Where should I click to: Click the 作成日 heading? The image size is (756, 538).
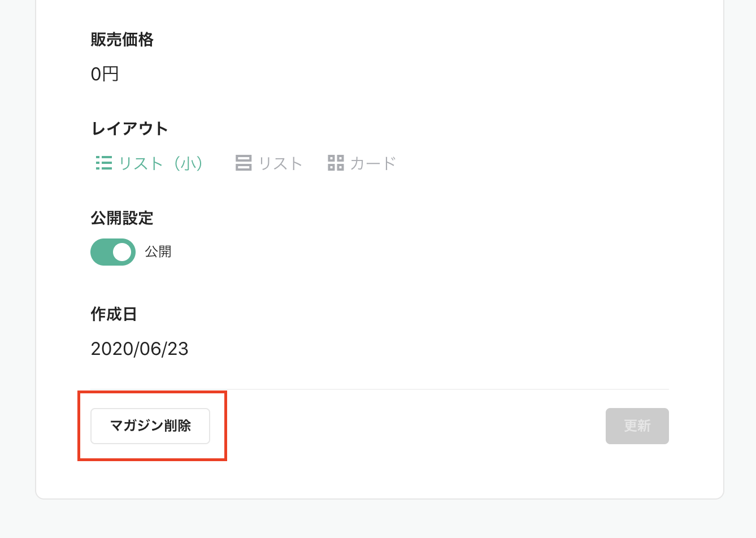(114, 314)
